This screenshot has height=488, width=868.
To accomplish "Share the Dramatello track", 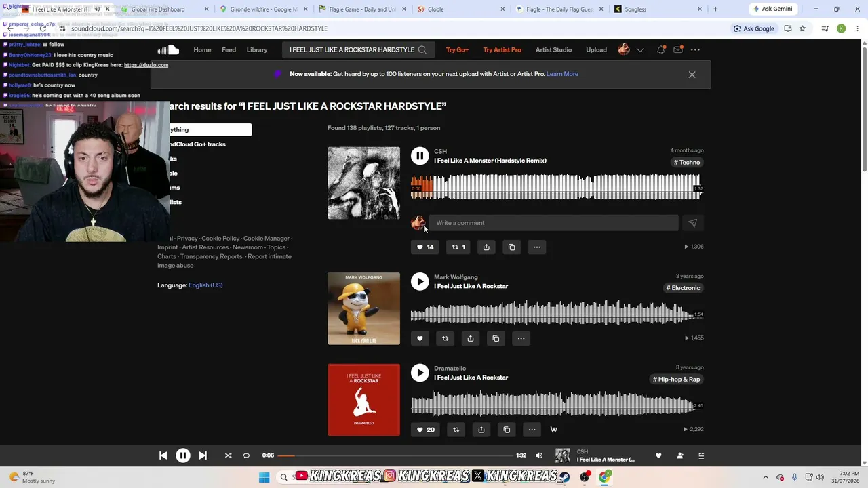I will point(481,430).
